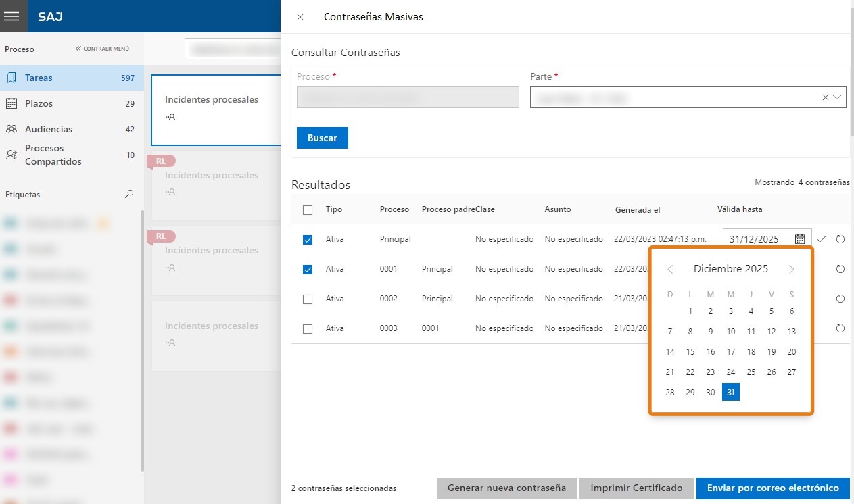Screen dimensions: 854x504
Task: Pick day 30 in the calendar
Action: (x=711, y=392)
